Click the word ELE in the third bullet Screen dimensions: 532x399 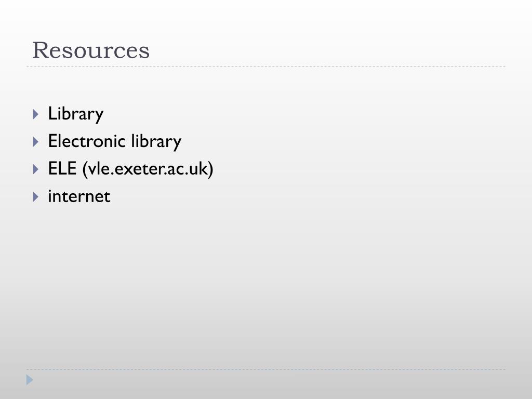(62, 169)
